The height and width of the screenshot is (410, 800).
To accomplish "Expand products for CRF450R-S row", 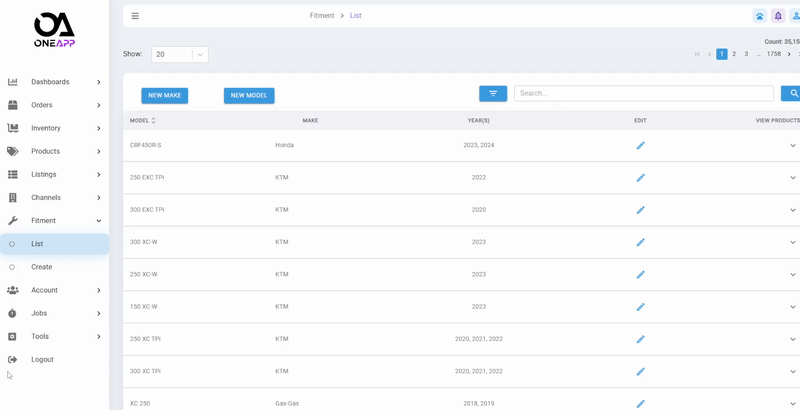I will (x=793, y=145).
